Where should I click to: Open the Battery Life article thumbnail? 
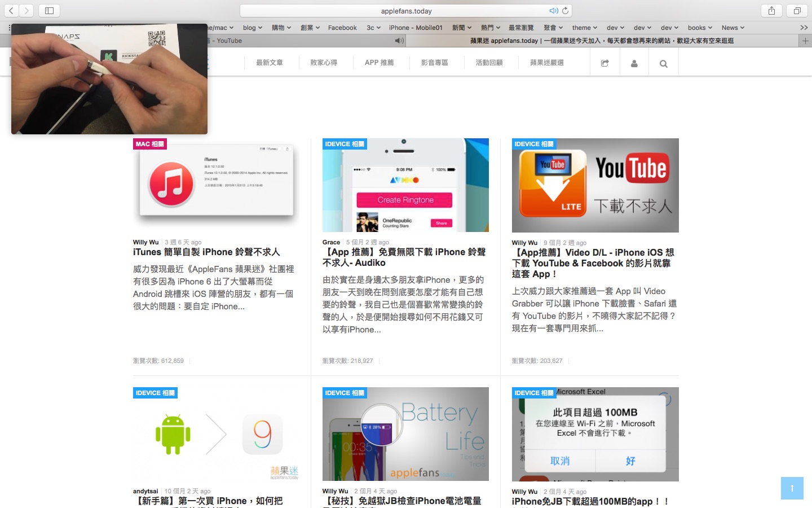pyautogui.click(x=405, y=434)
